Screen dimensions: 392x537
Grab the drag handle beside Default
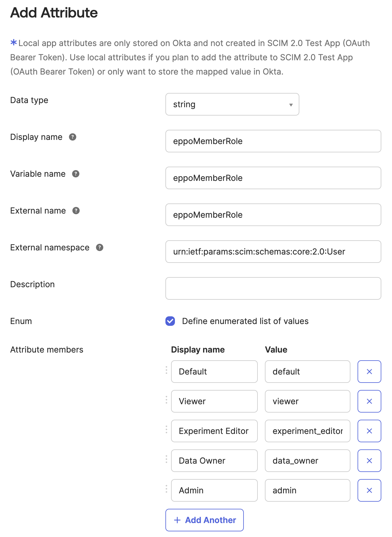tap(166, 370)
